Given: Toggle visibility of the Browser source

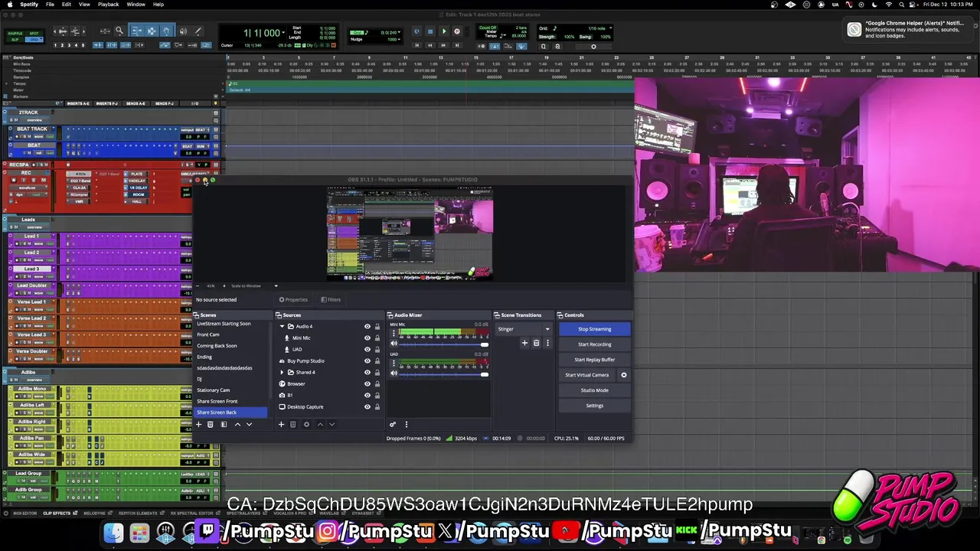Looking at the screenshot, I should pyautogui.click(x=367, y=383).
